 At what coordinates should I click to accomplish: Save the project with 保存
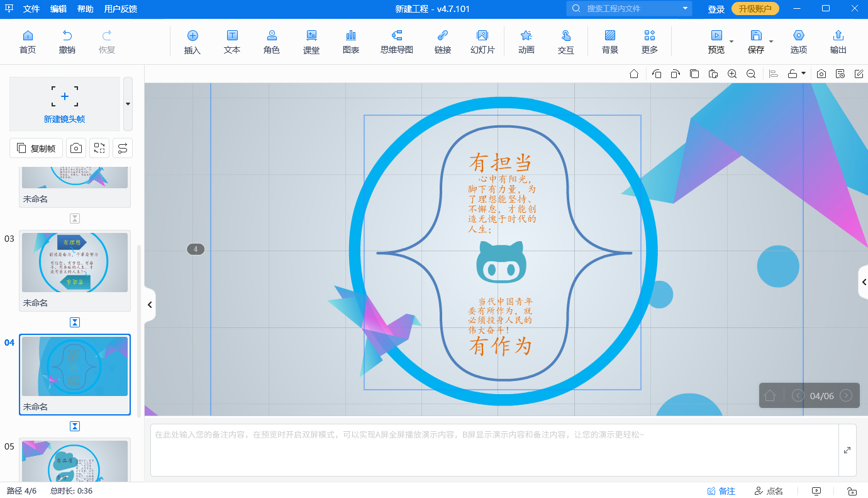tap(756, 42)
